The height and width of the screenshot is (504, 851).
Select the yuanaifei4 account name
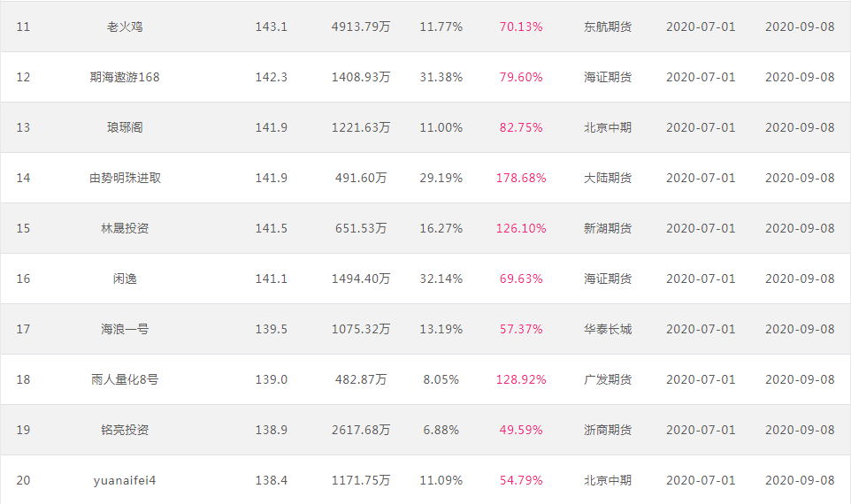pyautogui.click(x=124, y=481)
